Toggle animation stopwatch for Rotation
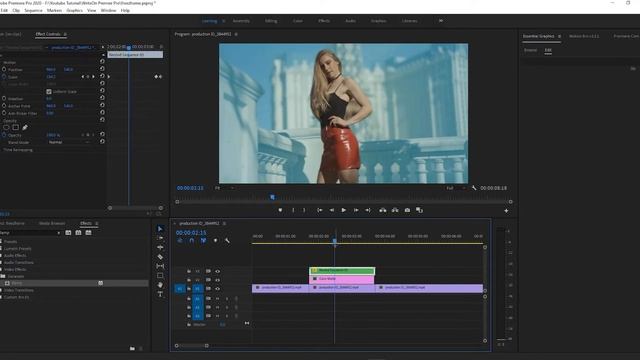This screenshot has height=360, width=640. point(4,98)
